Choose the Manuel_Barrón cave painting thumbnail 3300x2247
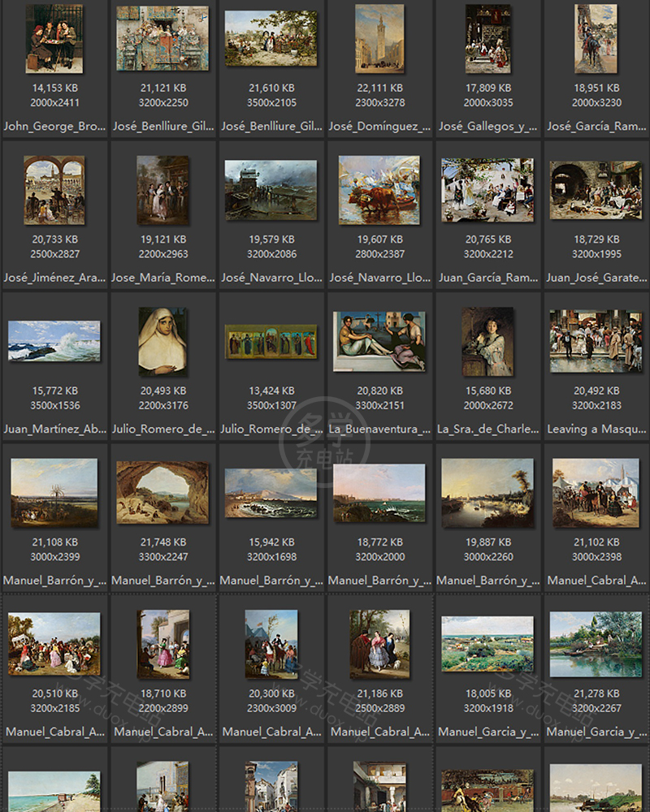Image resolution: width=650 pixels, height=812 pixels. (x=162, y=492)
